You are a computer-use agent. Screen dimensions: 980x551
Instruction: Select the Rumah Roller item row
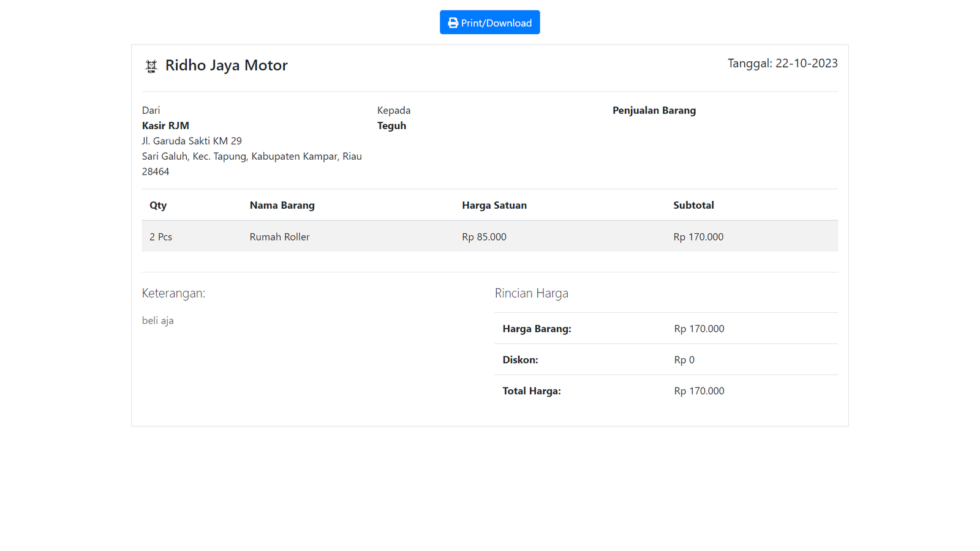point(279,237)
